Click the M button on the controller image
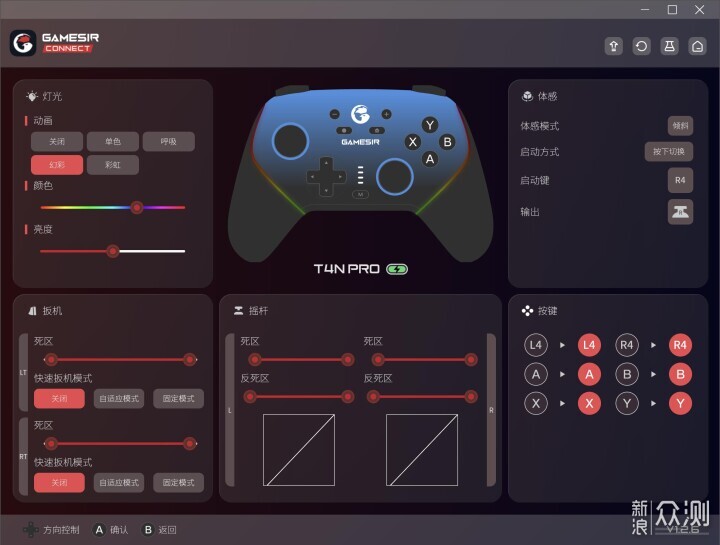Image resolution: width=720 pixels, height=545 pixels. (x=360, y=195)
